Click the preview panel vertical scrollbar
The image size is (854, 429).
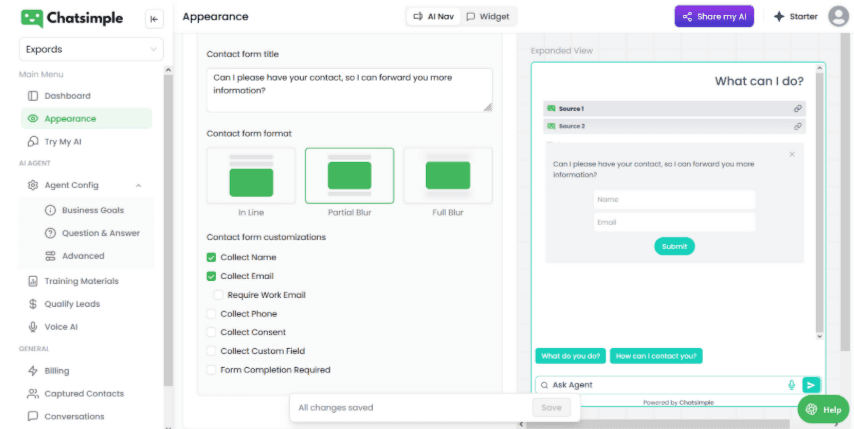point(819,203)
